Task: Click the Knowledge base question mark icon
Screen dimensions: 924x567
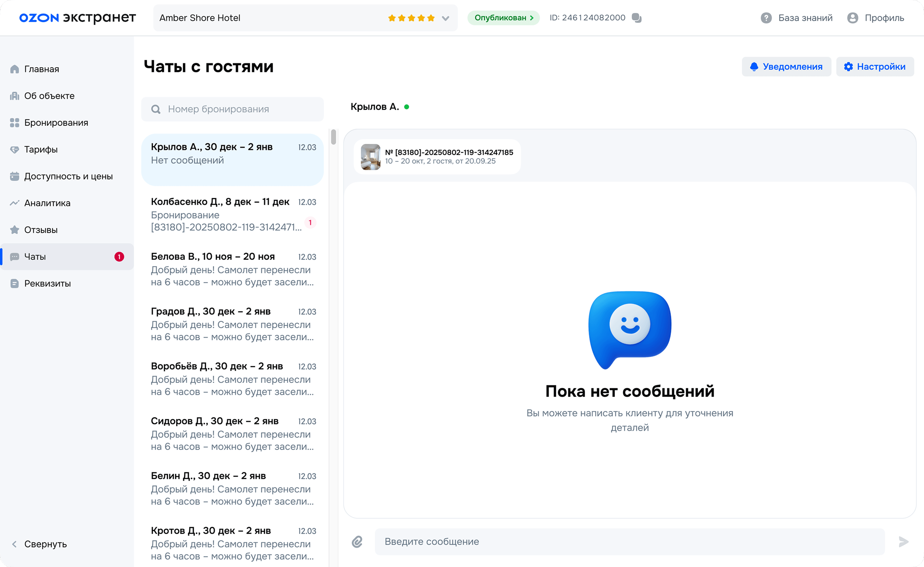Action: [x=766, y=18]
